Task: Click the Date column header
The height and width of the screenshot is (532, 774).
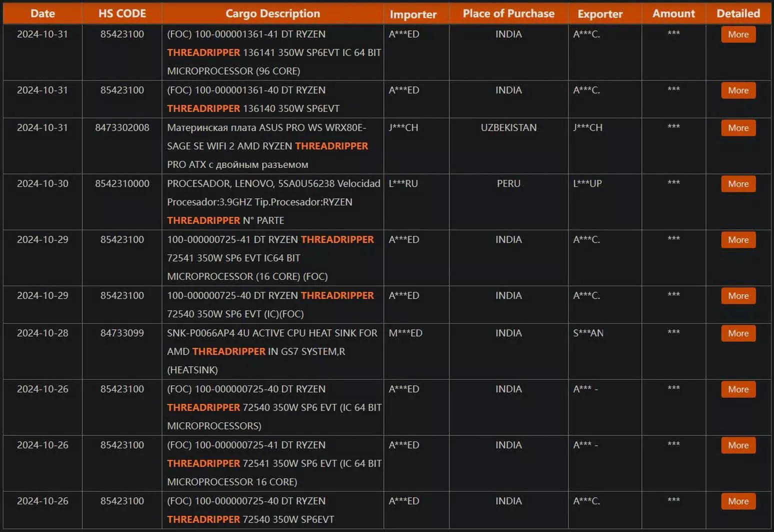Action: click(x=42, y=13)
